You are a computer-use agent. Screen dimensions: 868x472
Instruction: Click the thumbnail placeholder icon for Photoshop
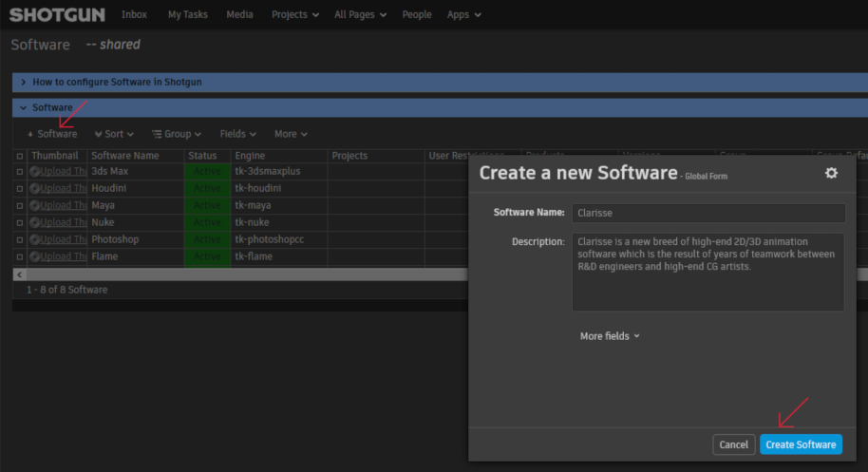pyautogui.click(x=34, y=239)
